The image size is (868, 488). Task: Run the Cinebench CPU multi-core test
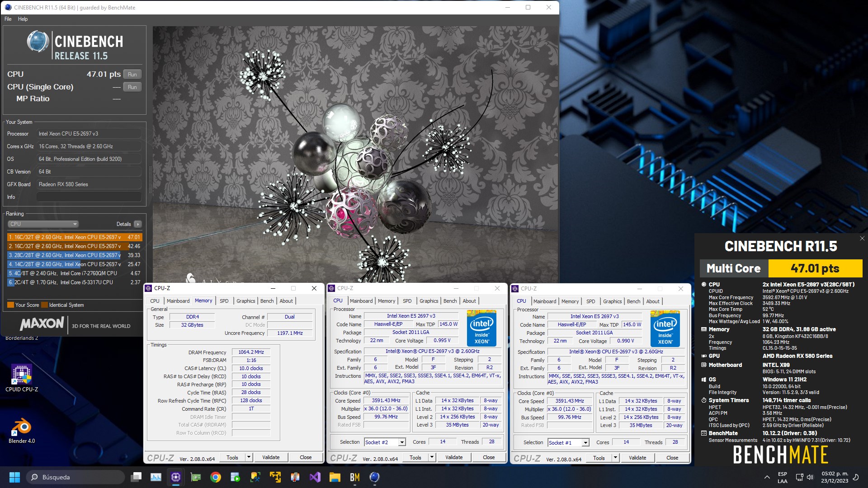(132, 75)
